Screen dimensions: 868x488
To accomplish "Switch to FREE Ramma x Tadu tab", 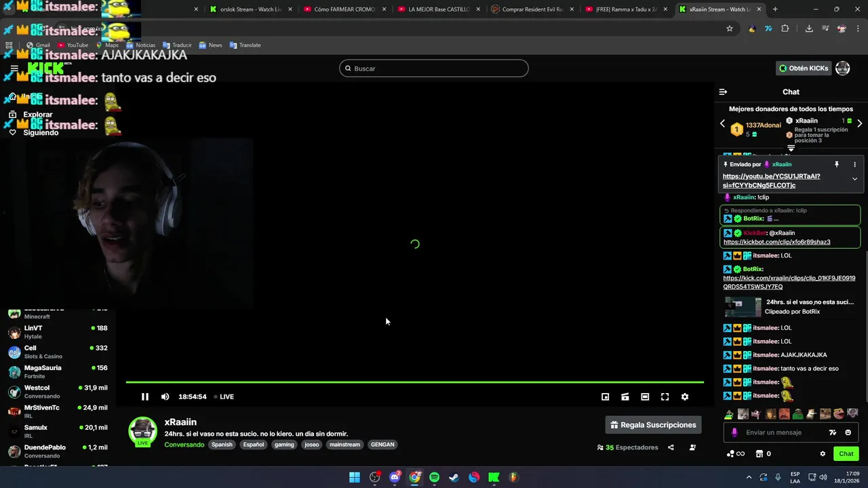I will click(x=627, y=9).
